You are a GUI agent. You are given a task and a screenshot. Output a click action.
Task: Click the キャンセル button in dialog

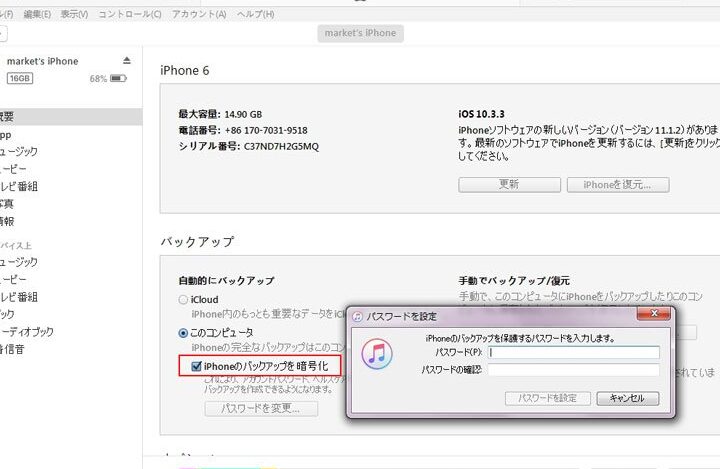[x=627, y=398]
